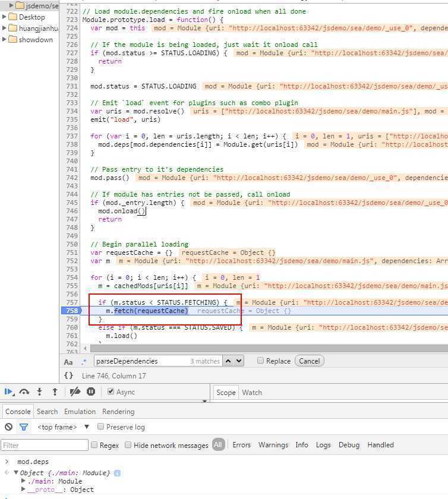Expand the huangjianhu folder node

[4, 28]
